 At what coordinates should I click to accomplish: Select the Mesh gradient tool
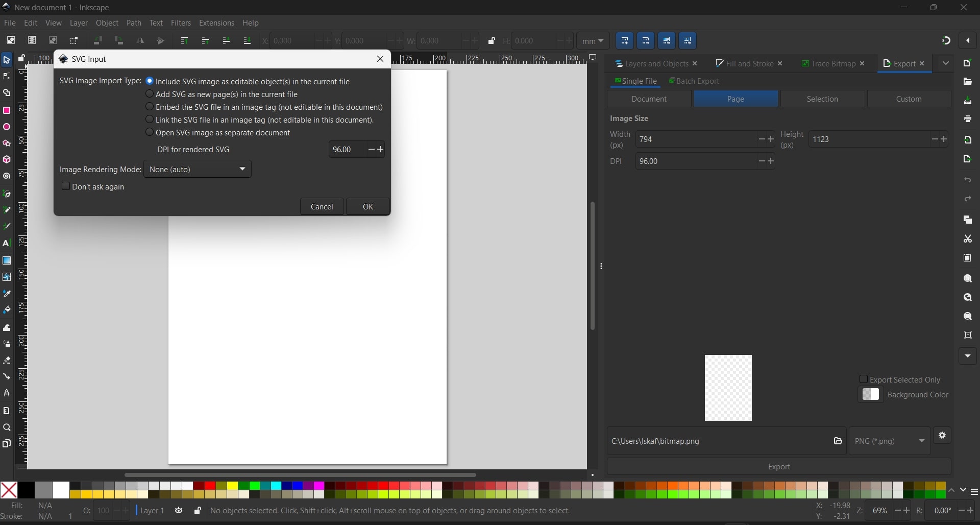click(x=7, y=277)
